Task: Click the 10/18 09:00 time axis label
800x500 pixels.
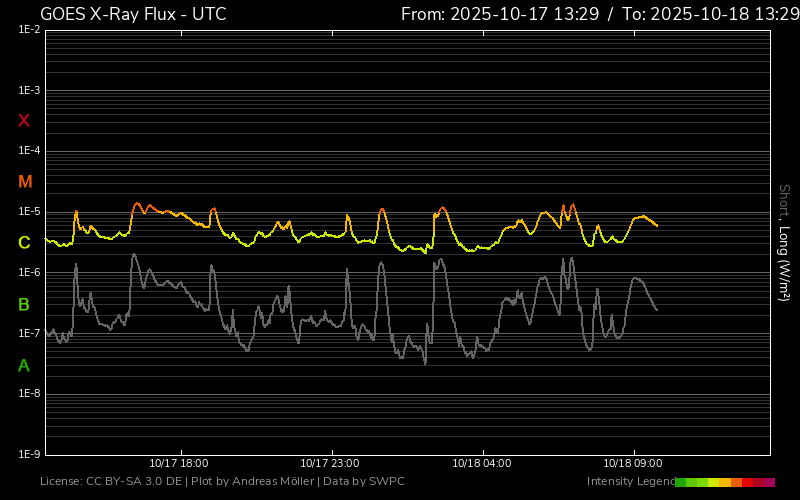Action: pyautogui.click(x=633, y=463)
